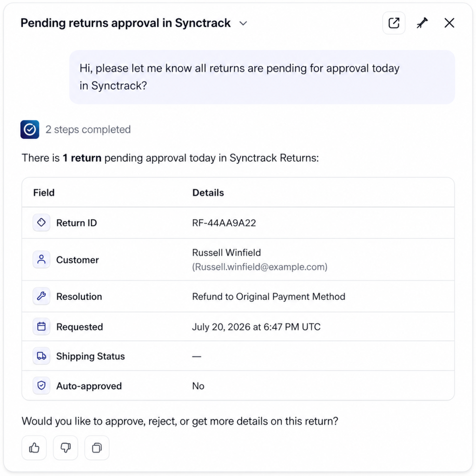476x476 pixels.
Task: Give thumbs down to the response
Action: point(66,448)
